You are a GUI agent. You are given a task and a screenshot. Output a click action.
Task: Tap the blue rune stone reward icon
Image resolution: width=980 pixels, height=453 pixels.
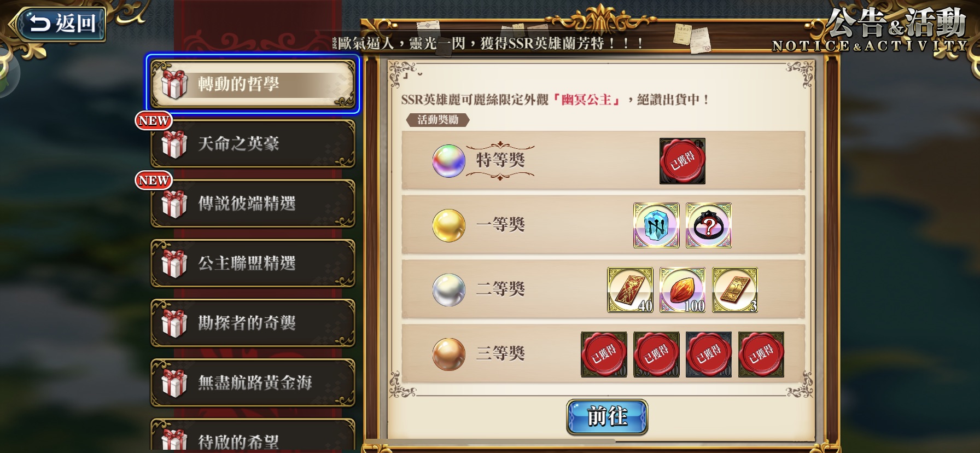656,225
